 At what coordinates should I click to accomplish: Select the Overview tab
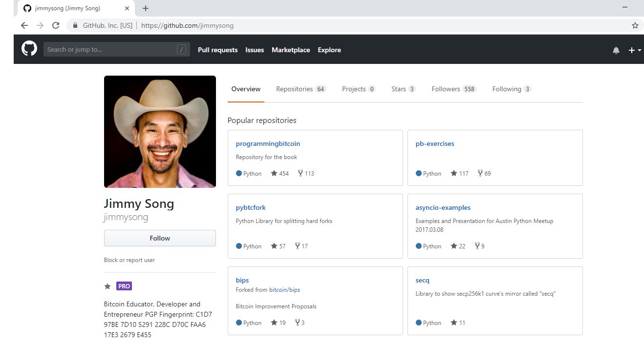[246, 89]
